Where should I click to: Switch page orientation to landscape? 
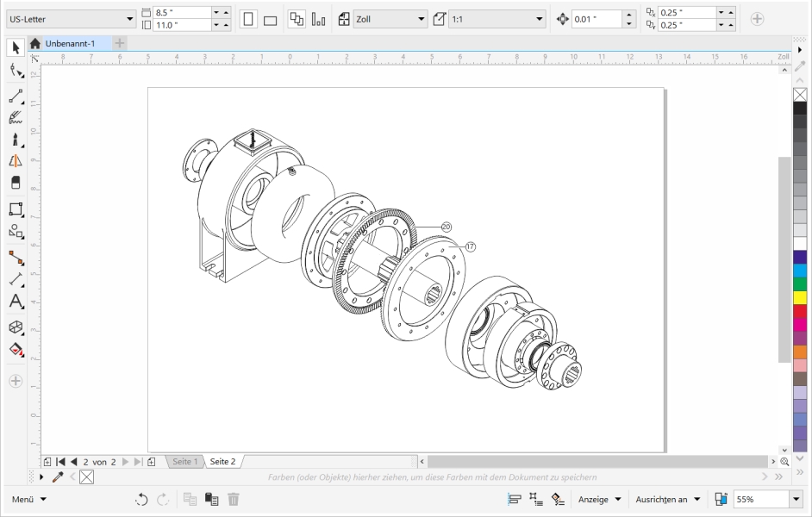click(269, 19)
